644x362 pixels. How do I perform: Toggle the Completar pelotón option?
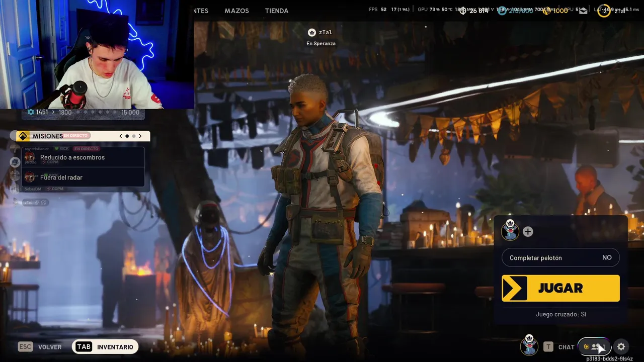click(x=560, y=257)
